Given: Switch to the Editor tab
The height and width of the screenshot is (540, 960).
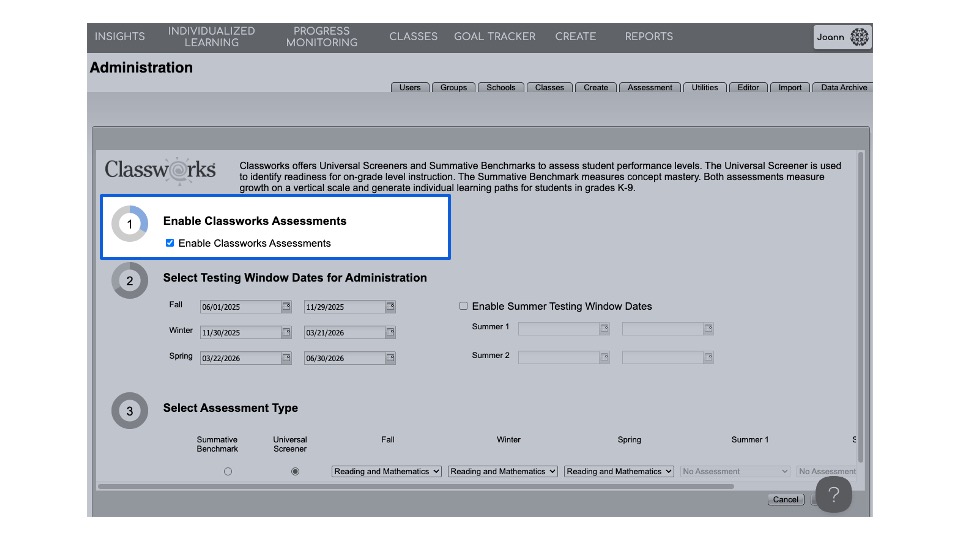Looking at the screenshot, I should [748, 88].
